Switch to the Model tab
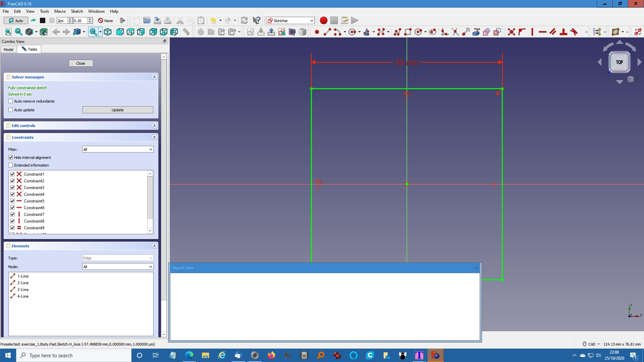The height and width of the screenshot is (362, 644). 8,49
